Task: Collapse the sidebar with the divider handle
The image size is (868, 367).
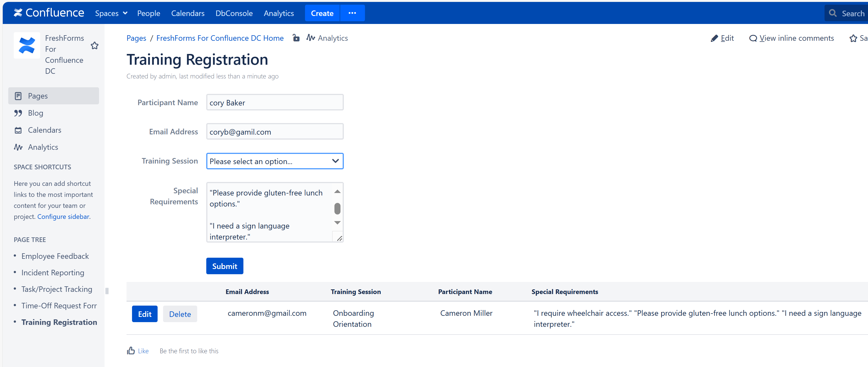Action: (107, 291)
